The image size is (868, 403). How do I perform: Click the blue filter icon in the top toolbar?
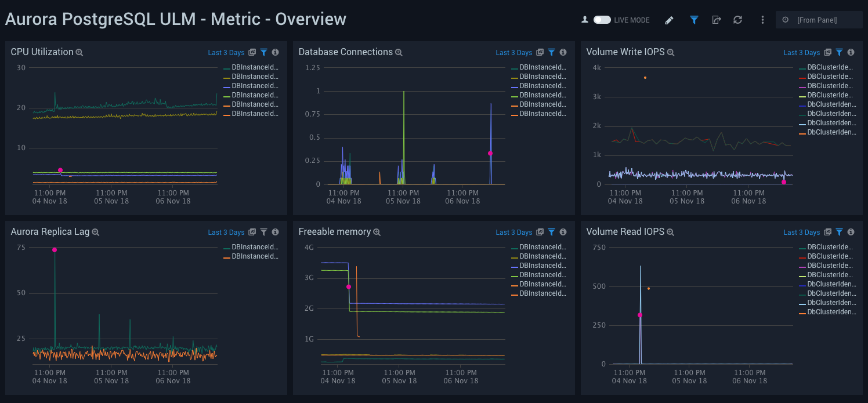tap(694, 20)
